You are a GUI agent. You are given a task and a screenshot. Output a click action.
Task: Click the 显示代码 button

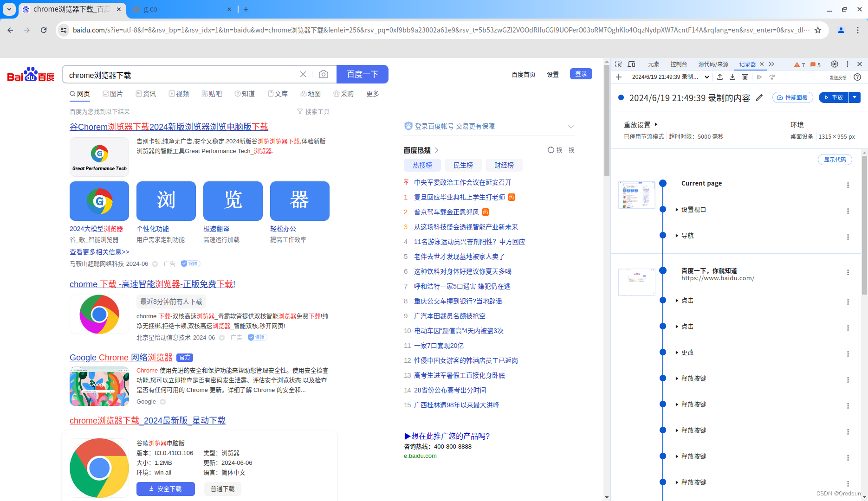tap(835, 160)
